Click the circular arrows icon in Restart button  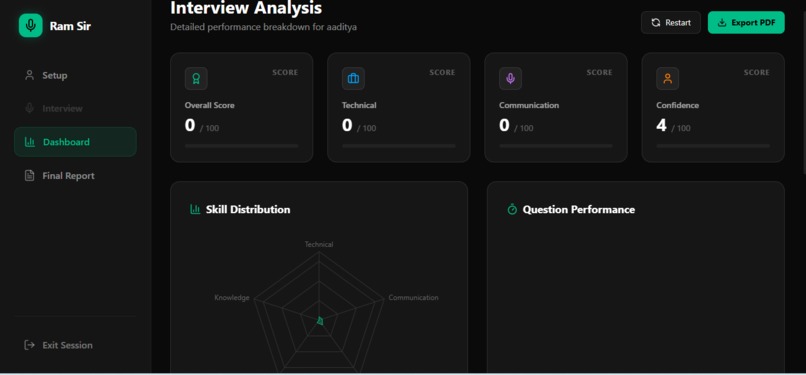pos(656,23)
